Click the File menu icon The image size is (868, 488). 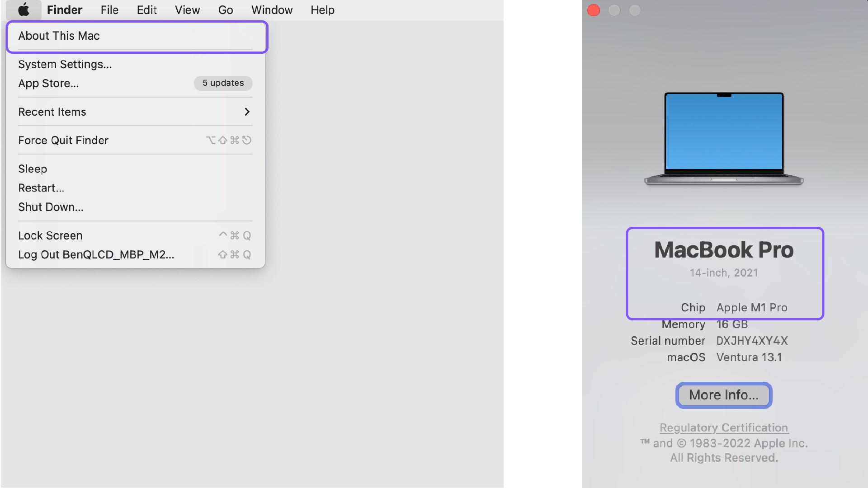click(x=110, y=9)
